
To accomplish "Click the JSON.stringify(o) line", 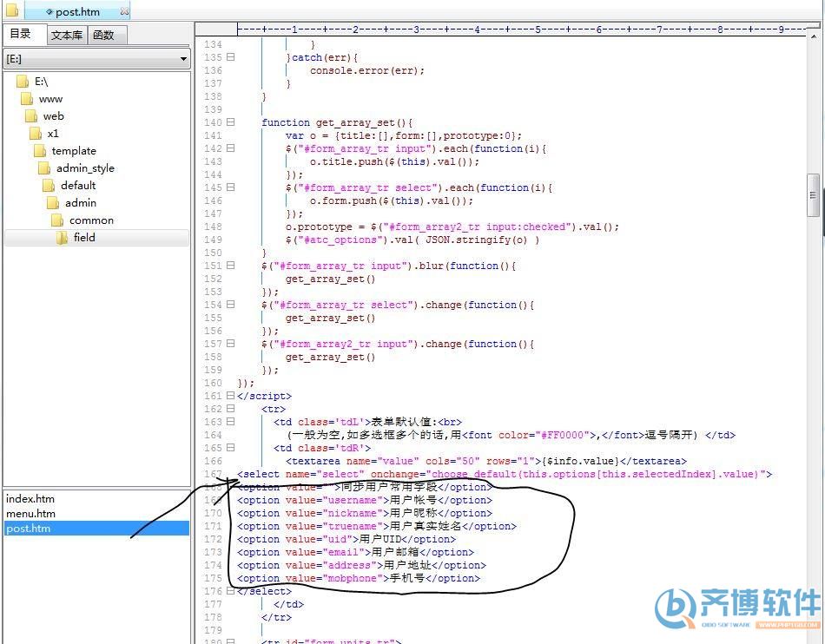I will 412,240.
